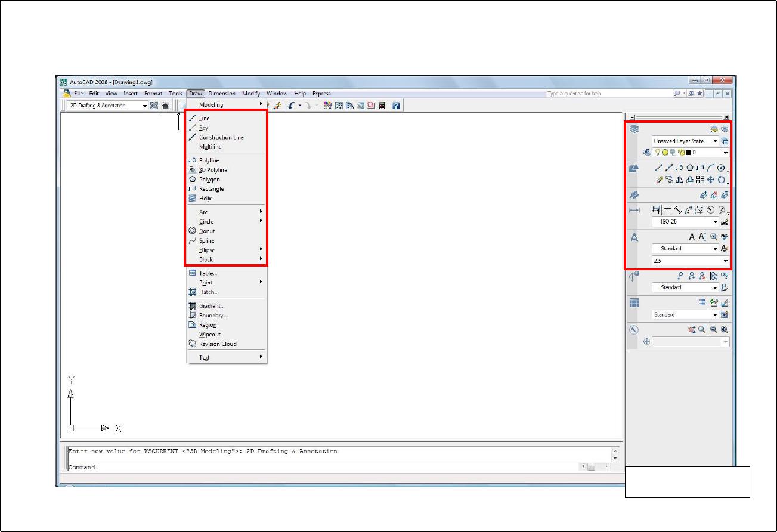Viewport: 777px width, 532px height.
Task: Toggle the layer on/off lightbulb icon
Action: (x=657, y=153)
